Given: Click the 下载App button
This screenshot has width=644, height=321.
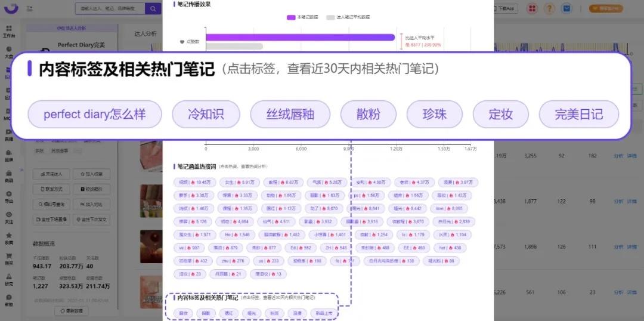Looking at the screenshot, I should (x=506, y=8).
